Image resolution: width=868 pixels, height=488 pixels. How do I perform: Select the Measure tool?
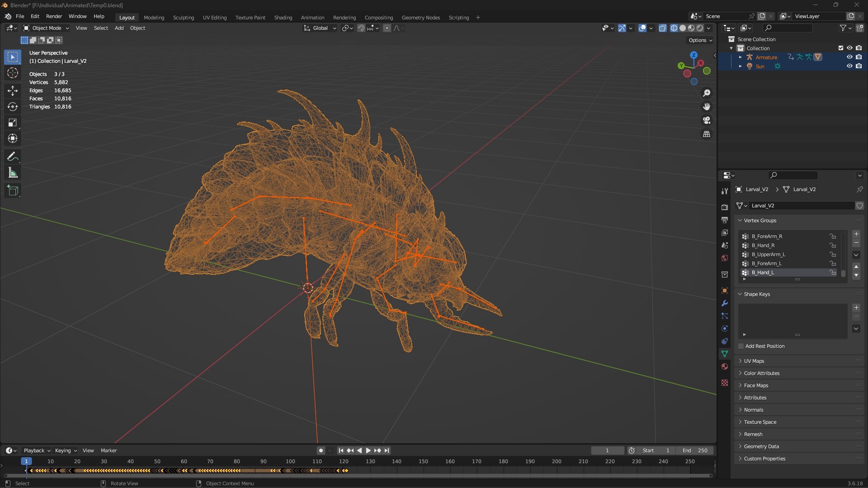point(13,173)
